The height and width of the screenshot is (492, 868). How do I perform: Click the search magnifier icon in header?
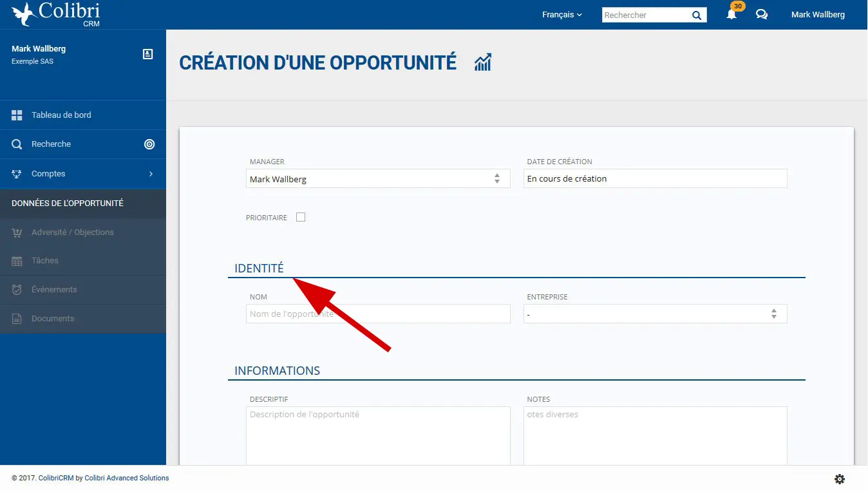[x=697, y=15]
